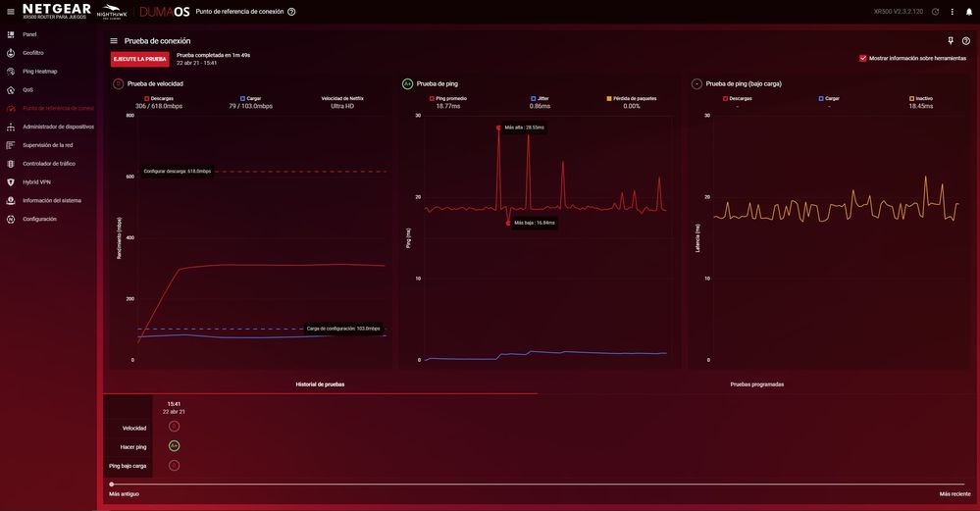This screenshot has width=980, height=511.
Task: Click the history timeline slider handle
Action: coord(112,484)
